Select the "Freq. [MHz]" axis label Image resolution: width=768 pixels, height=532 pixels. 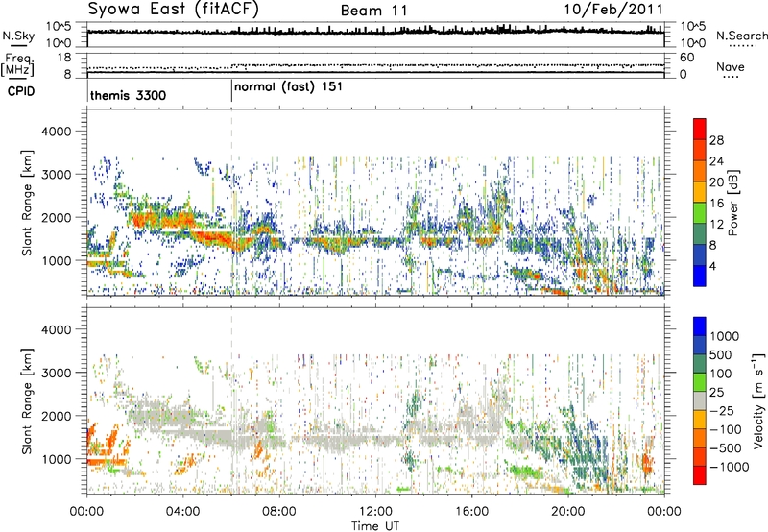[x=17, y=65]
